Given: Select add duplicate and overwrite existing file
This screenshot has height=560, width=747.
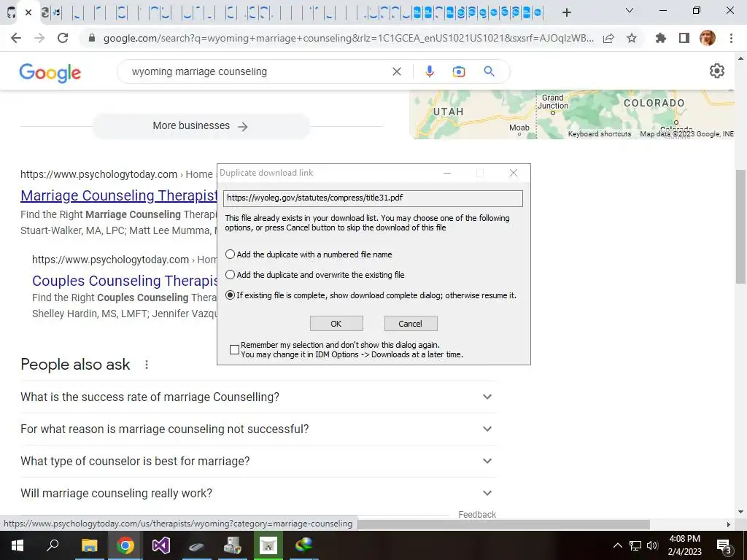Looking at the screenshot, I should pos(230,275).
